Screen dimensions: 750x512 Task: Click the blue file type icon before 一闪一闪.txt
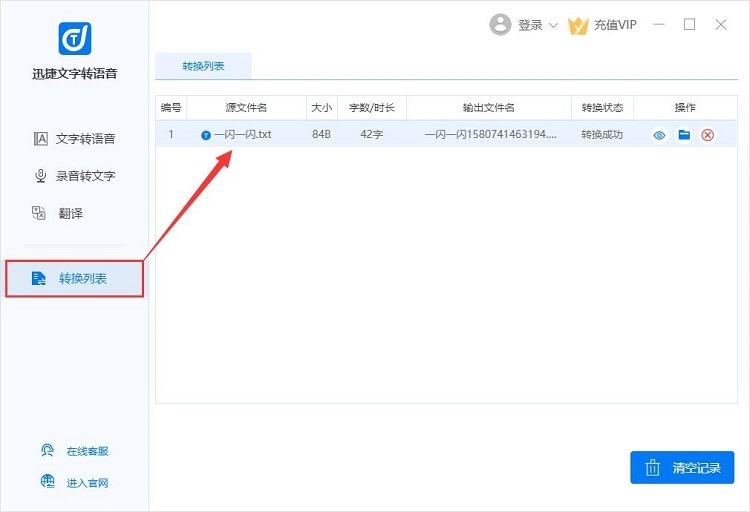point(206,135)
